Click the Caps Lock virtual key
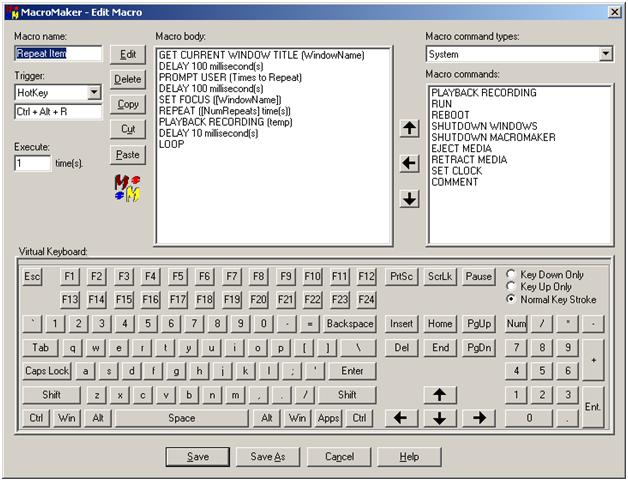Screen dimensions: 628x481 47,371
